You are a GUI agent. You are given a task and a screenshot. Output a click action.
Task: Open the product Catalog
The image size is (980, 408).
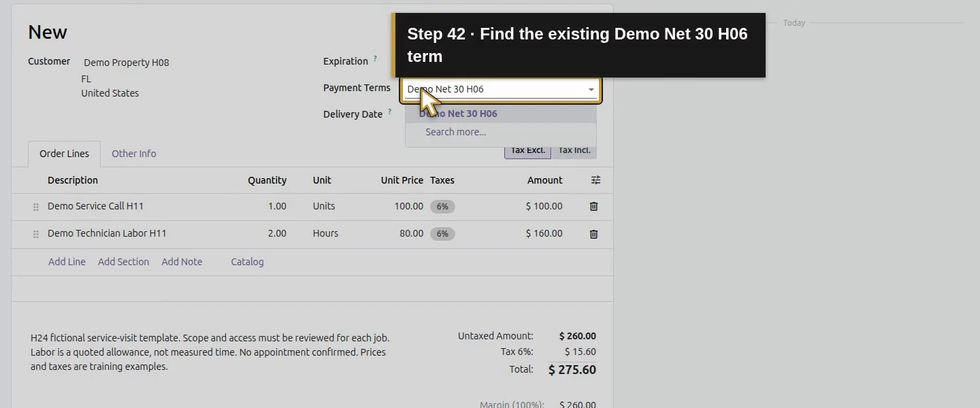pyautogui.click(x=247, y=262)
